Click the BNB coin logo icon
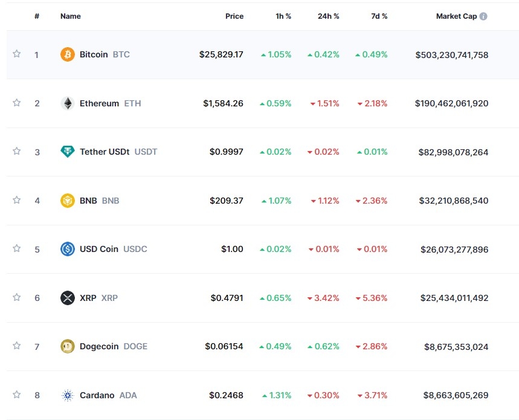Image resolution: width=519 pixels, height=420 pixels. click(x=68, y=201)
